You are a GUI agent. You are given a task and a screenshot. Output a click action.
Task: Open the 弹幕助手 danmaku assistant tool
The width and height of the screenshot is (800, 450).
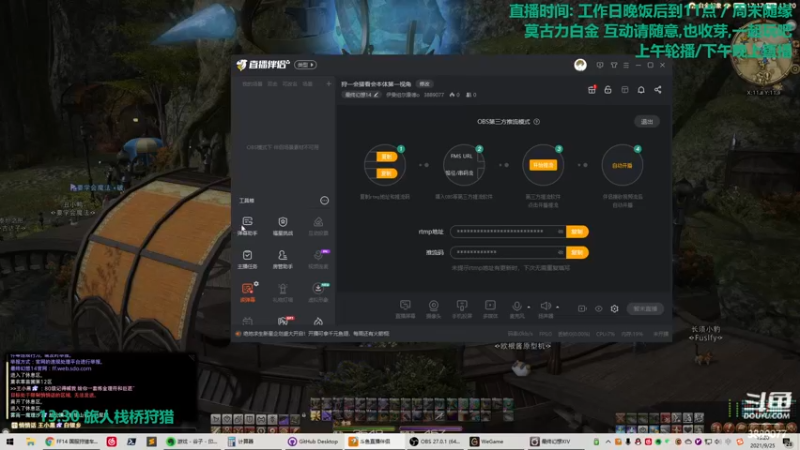[x=247, y=225]
